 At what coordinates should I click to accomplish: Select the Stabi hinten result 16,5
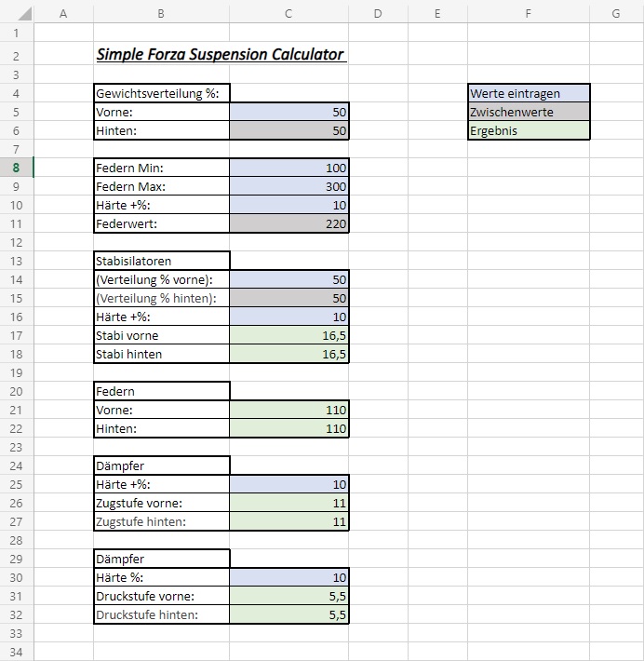click(289, 354)
